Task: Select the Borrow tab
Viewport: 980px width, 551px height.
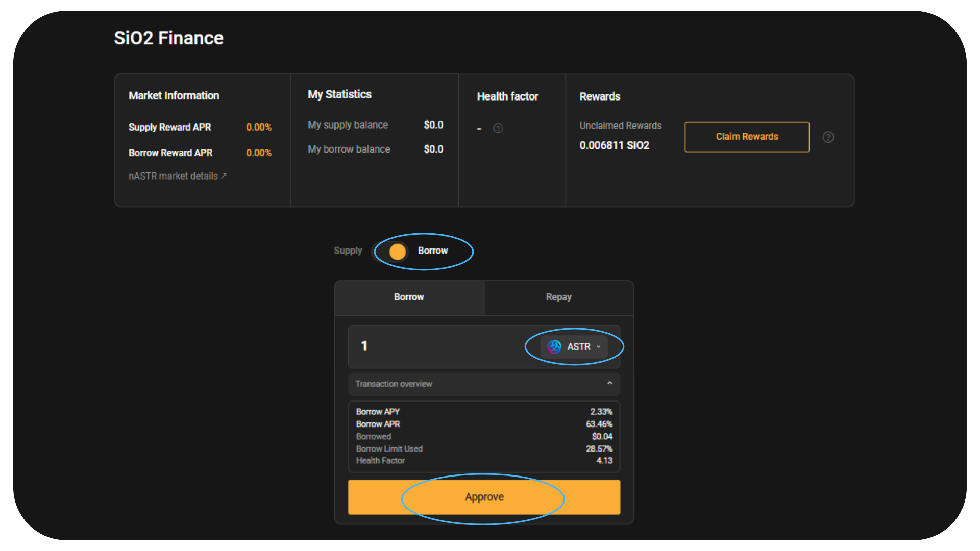Action: coord(409,297)
